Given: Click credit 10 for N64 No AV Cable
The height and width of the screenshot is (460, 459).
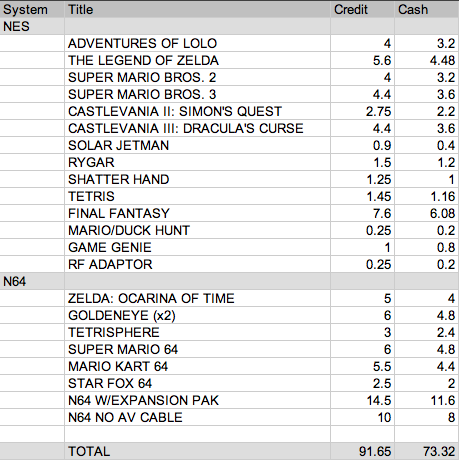Looking at the screenshot, I should point(362,417).
